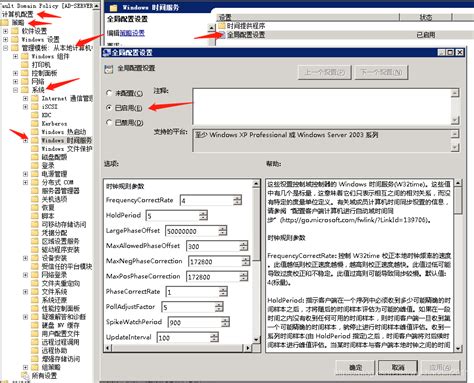This screenshot has width=474, height=383.
Task: Click the policy icon beside the dialog's 全局配置设置 heading
Action: click(109, 69)
